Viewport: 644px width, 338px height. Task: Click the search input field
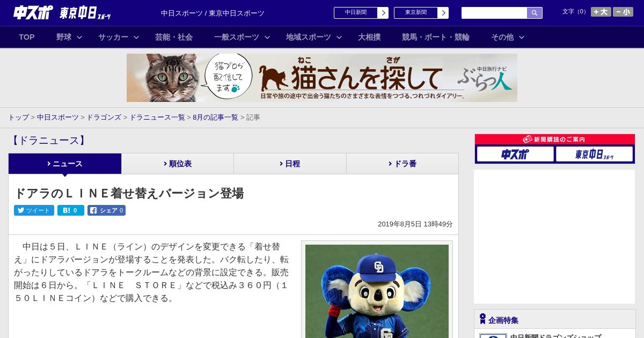(494, 13)
